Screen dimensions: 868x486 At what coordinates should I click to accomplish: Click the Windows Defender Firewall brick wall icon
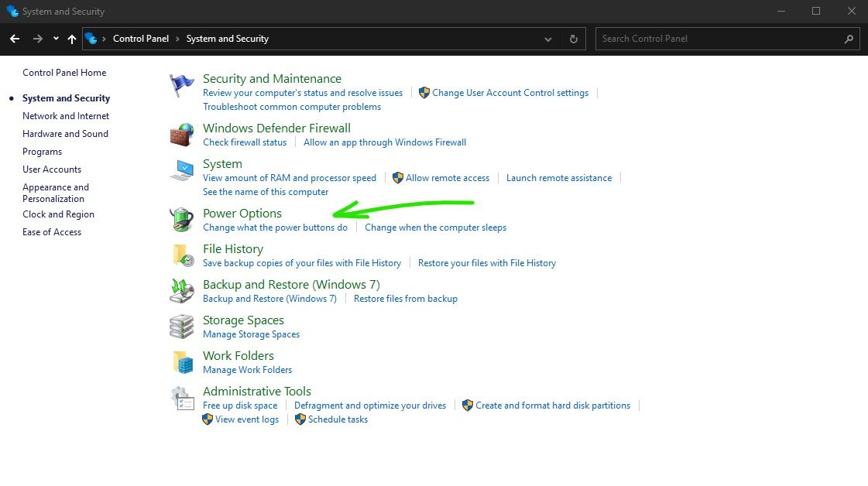click(181, 135)
